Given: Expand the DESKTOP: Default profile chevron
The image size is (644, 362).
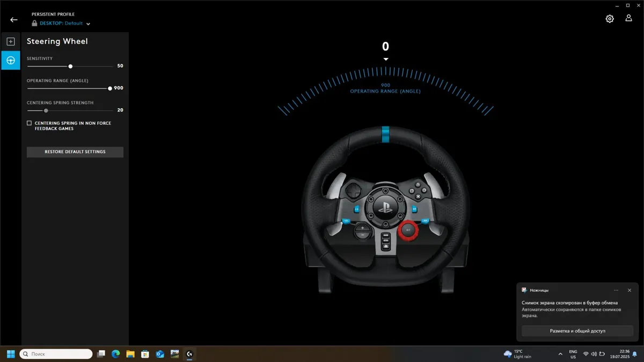Looking at the screenshot, I should (x=88, y=24).
